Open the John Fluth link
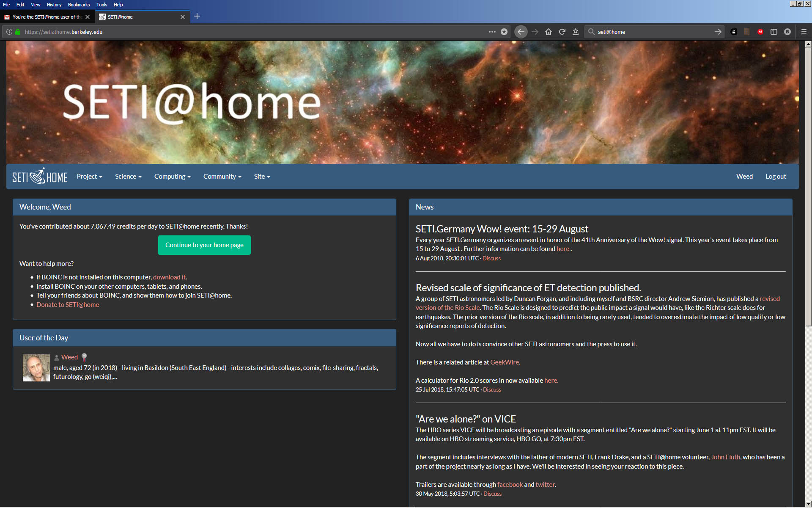The width and height of the screenshot is (812, 508). (725, 457)
